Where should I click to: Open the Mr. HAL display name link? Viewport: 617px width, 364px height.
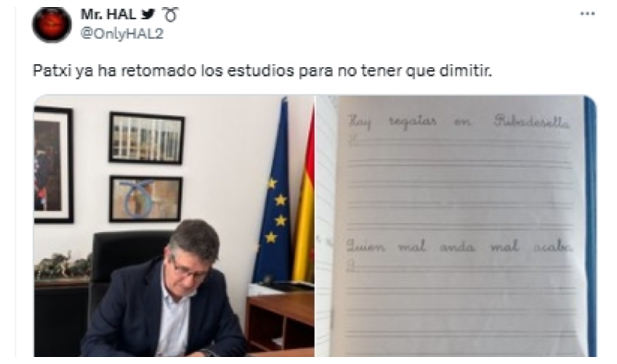108,15
